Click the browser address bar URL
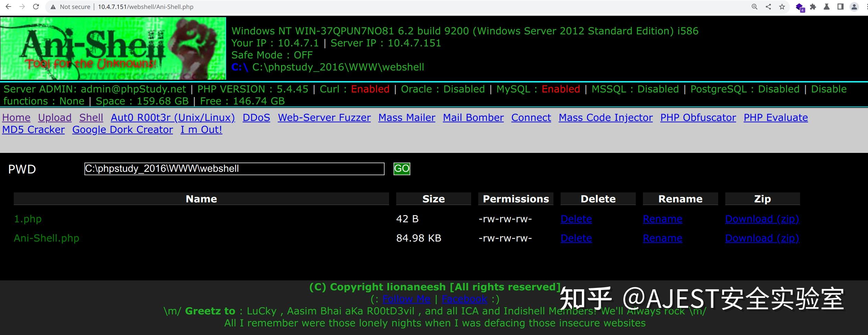Viewport: 868px width, 335px height. (146, 7)
